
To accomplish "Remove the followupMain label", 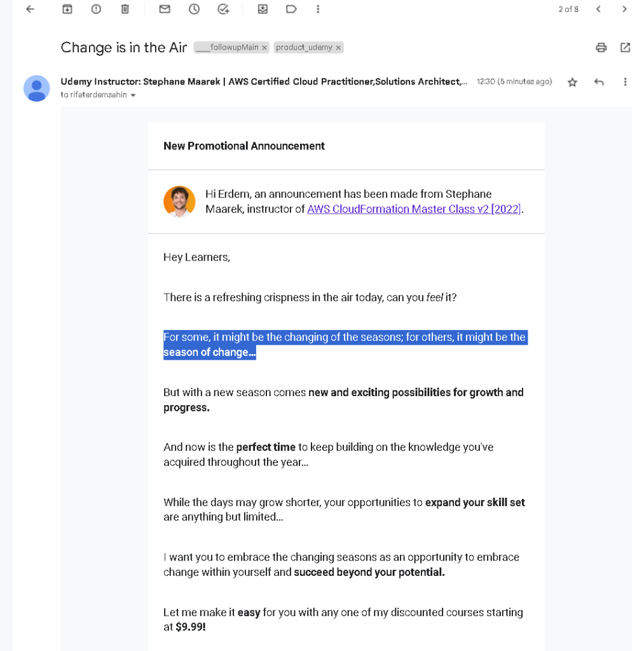I will point(264,48).
